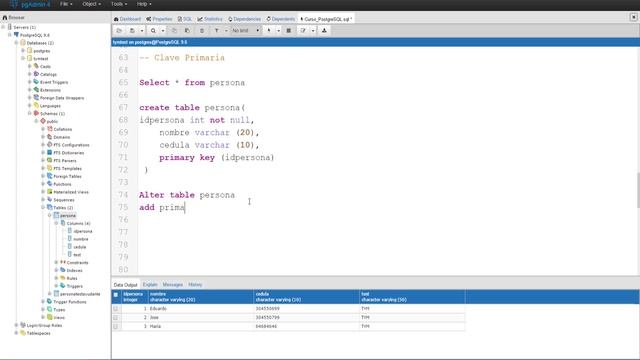Open the Messages output tab

coord(173,284)
